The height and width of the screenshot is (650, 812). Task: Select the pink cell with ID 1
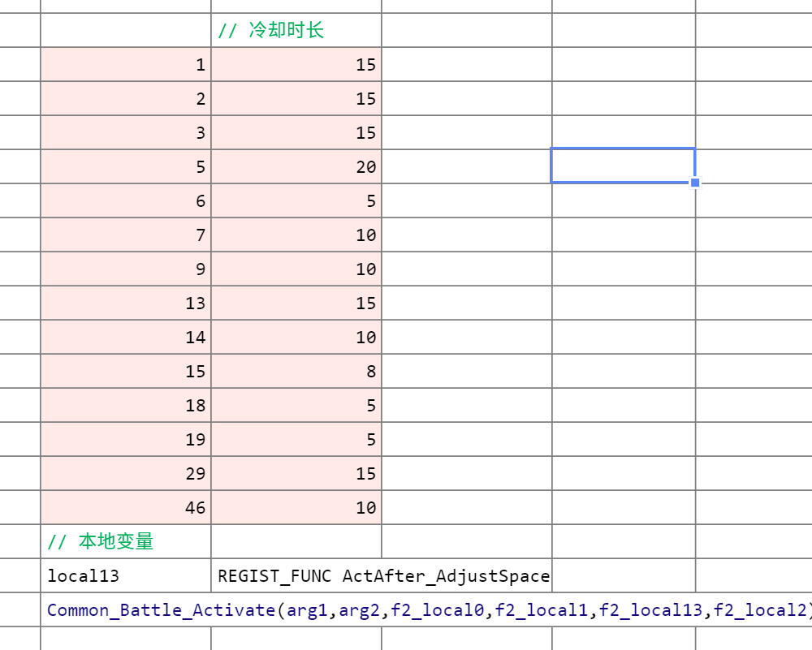click(126, 64)
